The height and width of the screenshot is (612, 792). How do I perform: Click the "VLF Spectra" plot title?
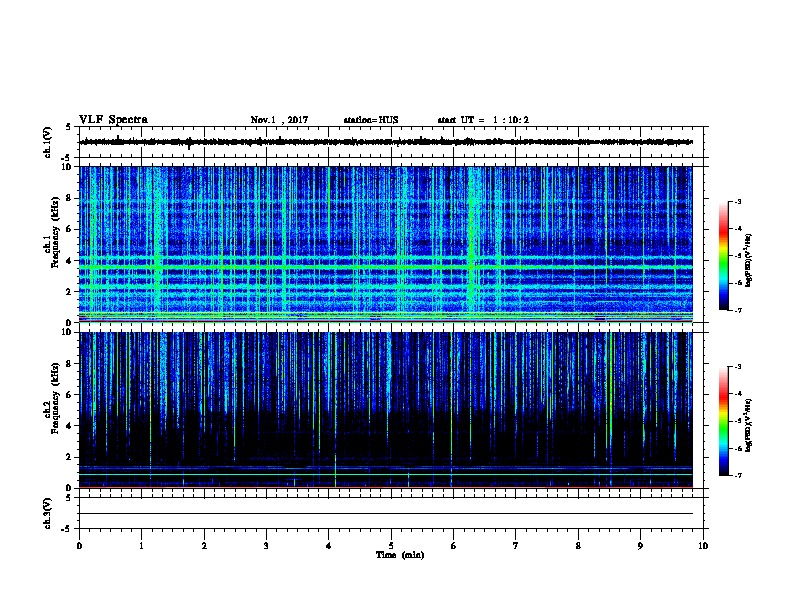pyautogui.click(x=113, y=120)
